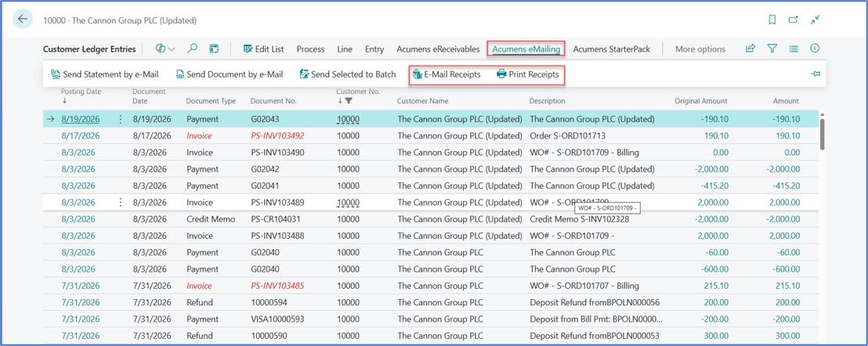Click E-Mail Receipts
Image resolution: width=868 pixels, height=346 pixels.
[447, 74]
